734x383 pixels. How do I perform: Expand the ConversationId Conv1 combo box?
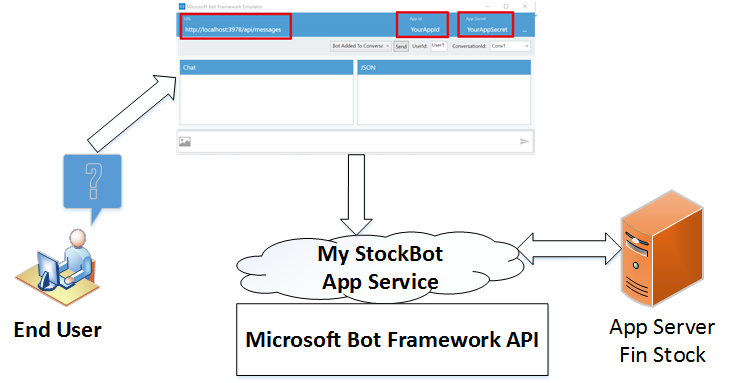pos(510,46)
